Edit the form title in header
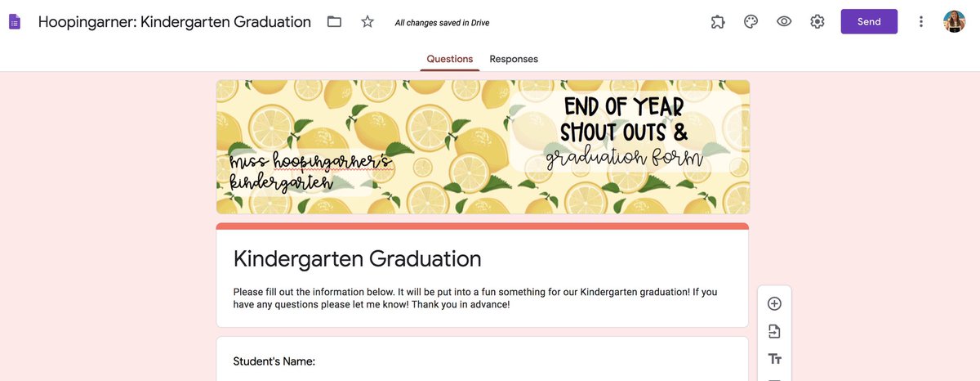 click(175, 22)
